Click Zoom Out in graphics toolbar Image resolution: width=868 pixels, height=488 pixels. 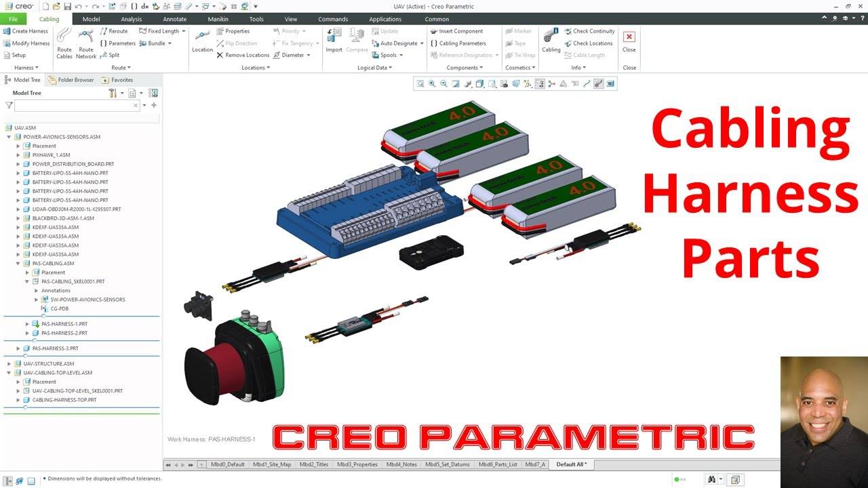(444, 84)
